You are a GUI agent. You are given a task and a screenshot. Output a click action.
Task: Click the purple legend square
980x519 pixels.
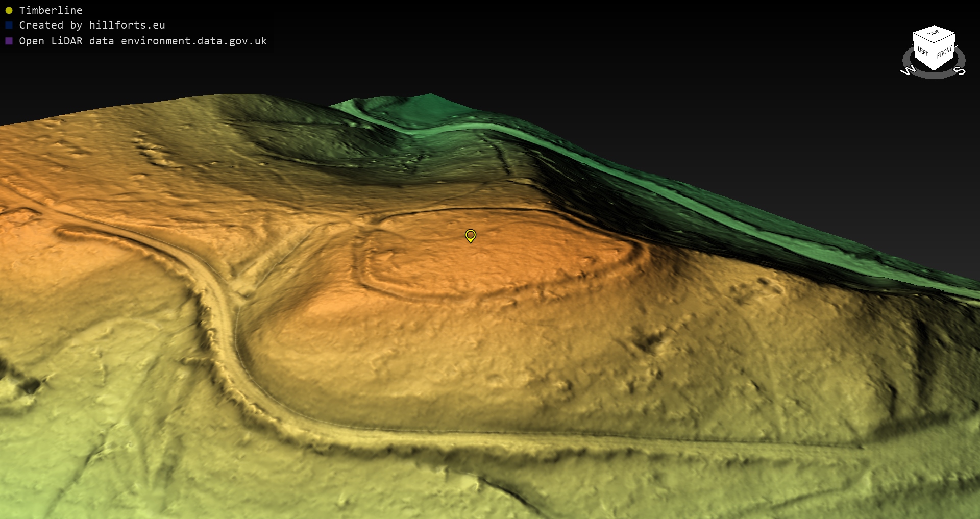pyautogui.click(x=9, y=41)
